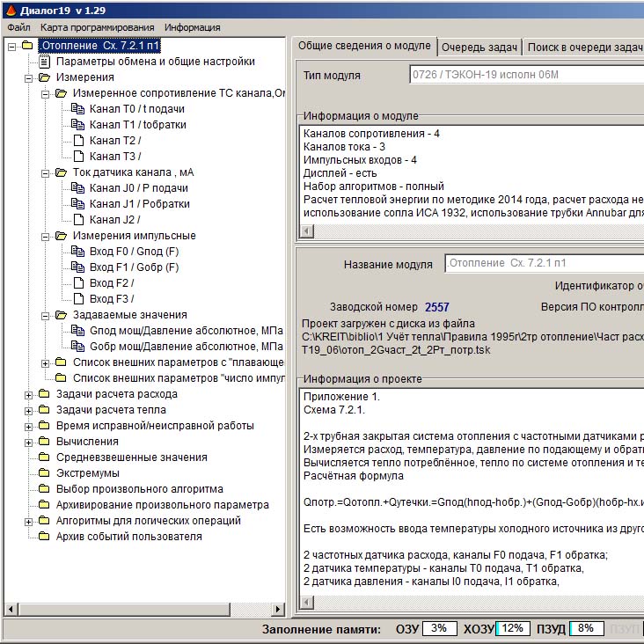
Task: Click the folder icon of Экстремумы
Action: [44, 473]
